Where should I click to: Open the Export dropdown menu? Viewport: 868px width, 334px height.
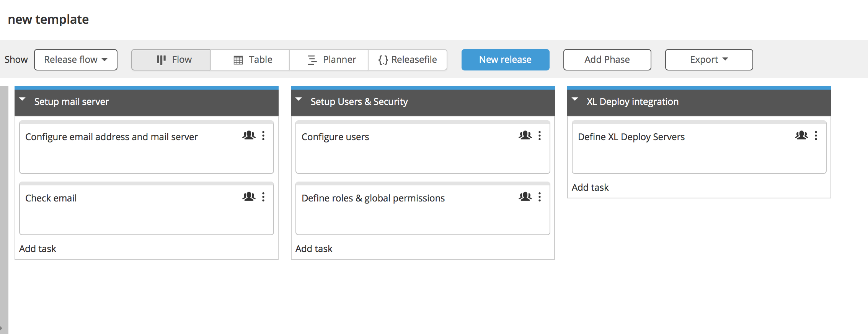[x=709, y=60]
